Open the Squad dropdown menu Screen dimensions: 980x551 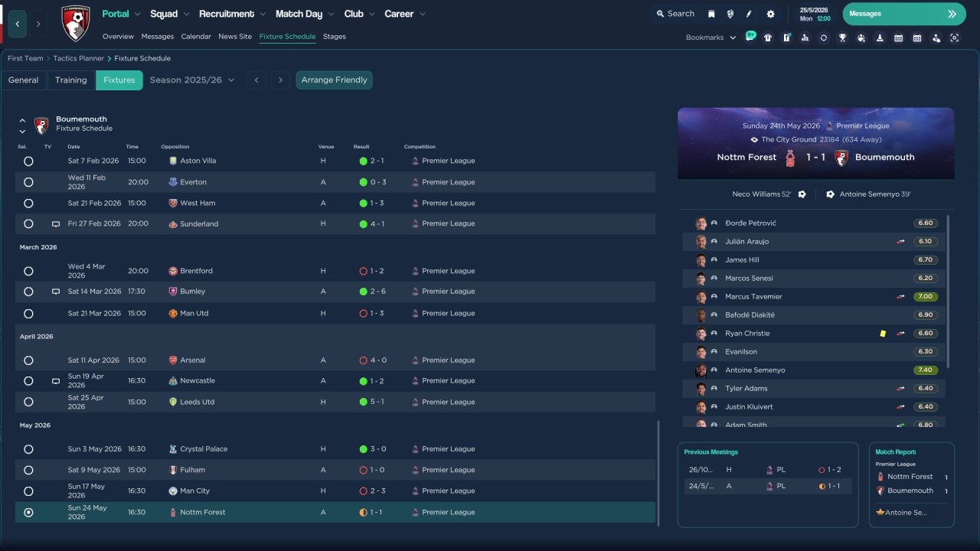tap(170, 14)
